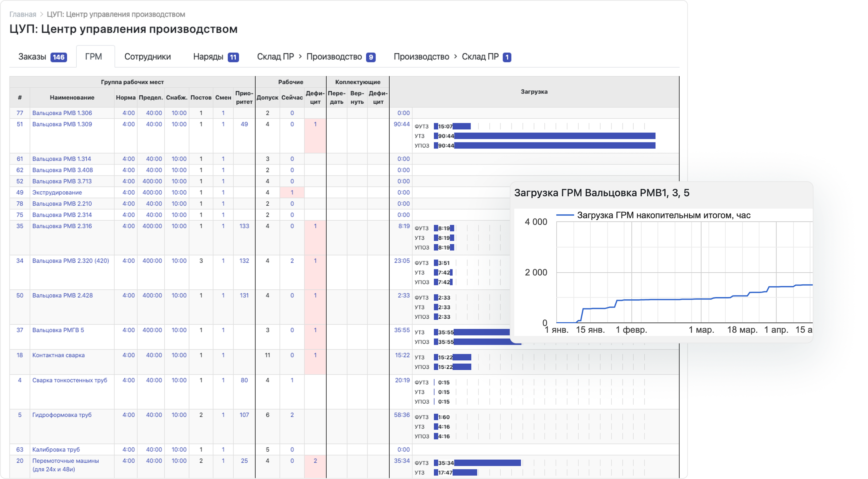Open the Заказы tab
868x479 pixels.
click(x=43, y=57)
